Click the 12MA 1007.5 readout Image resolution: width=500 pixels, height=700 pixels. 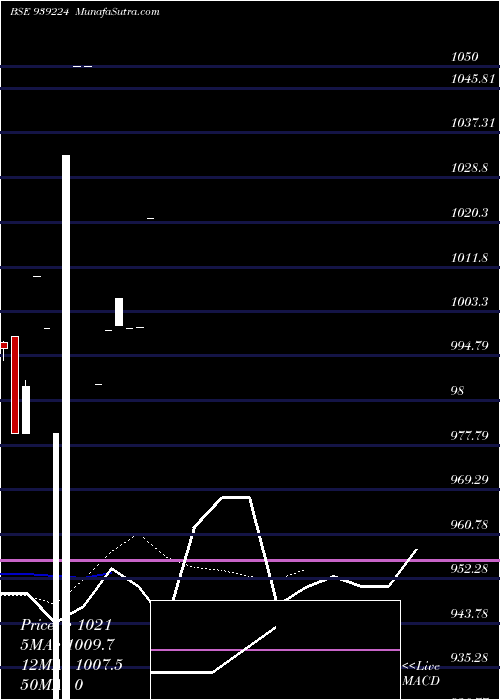pyautogui.click(x=71, y=665)
